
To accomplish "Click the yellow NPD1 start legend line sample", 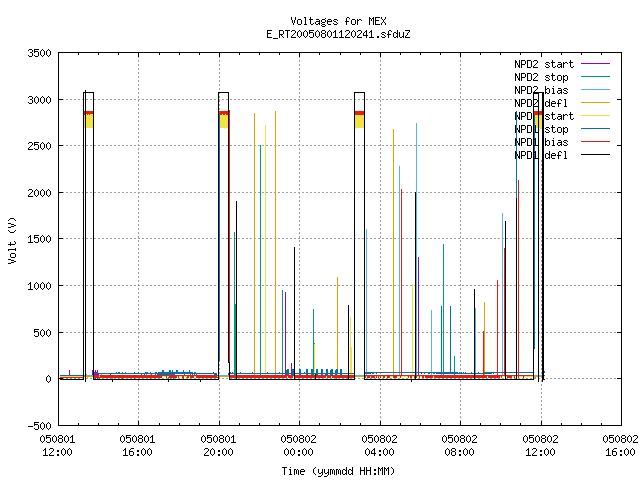I will pos(596,116).
